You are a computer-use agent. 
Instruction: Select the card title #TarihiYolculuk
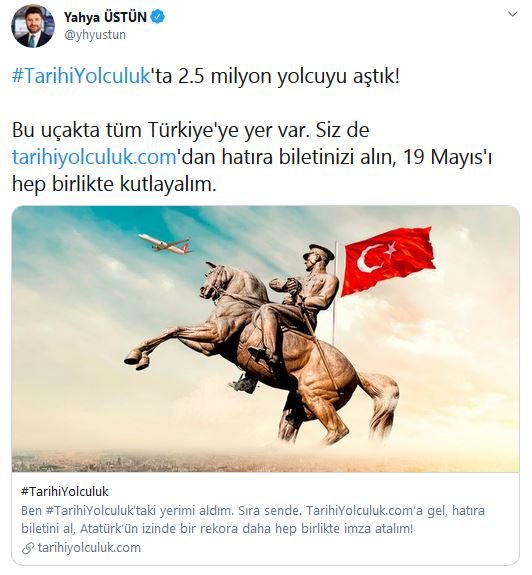click(65, 491)
